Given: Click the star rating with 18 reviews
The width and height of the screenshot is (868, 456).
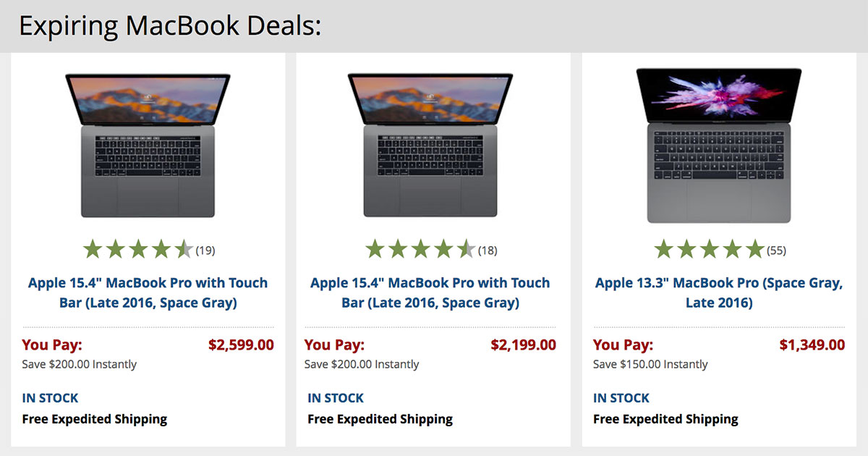Looking at the screenshot, I should point(420,250).
